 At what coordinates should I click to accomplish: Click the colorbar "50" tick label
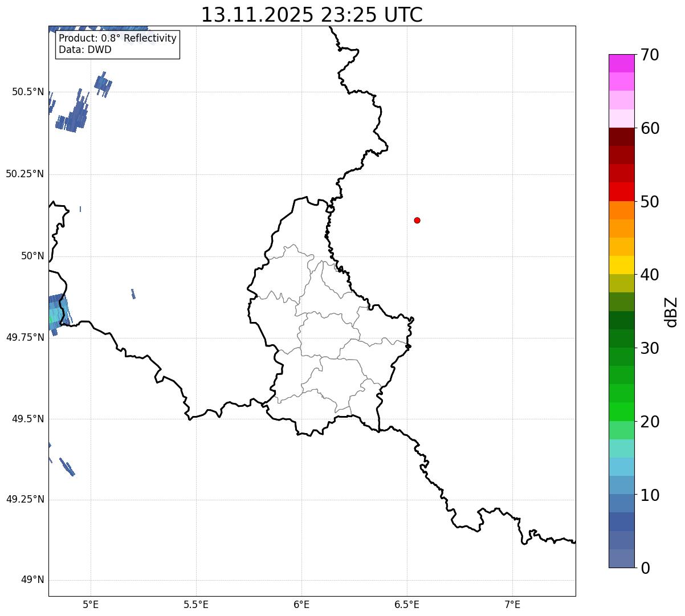[x=650, y=202]
